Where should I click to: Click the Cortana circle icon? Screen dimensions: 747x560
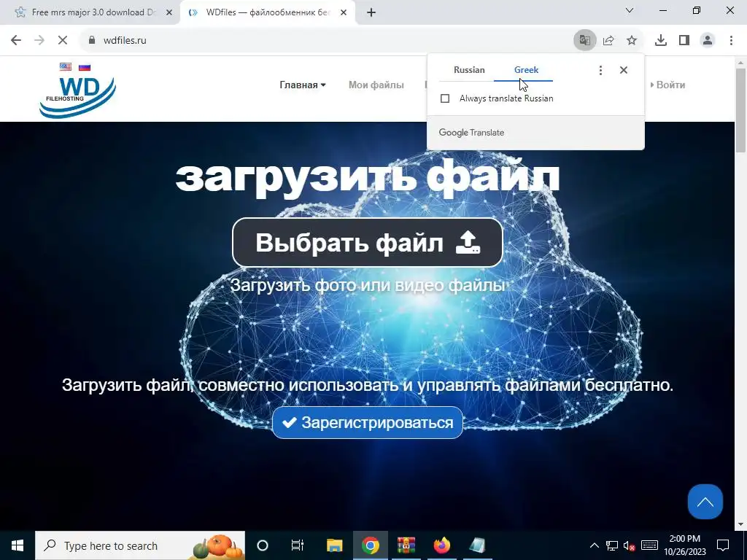coord(263,545)
